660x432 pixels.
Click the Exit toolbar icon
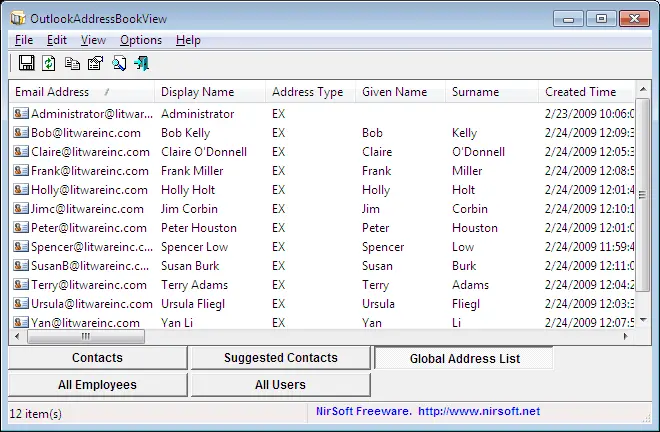(x=141, y=63)
